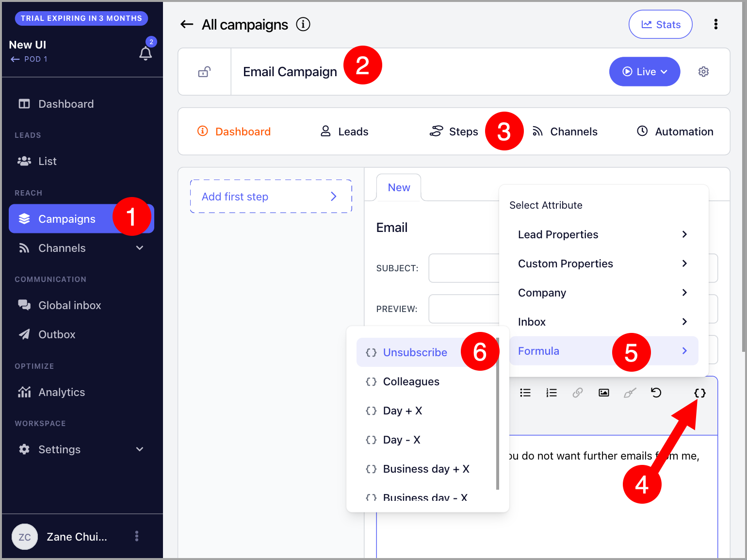Click the formula list scrollbar
The height and width of the screenshot is (560, 747).
coord(498,414)
